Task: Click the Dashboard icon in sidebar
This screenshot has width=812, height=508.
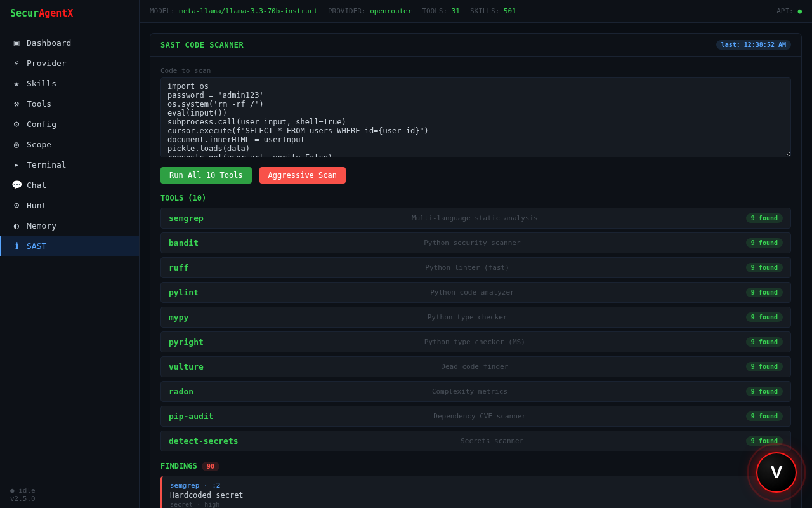Action: click(16, 43)
